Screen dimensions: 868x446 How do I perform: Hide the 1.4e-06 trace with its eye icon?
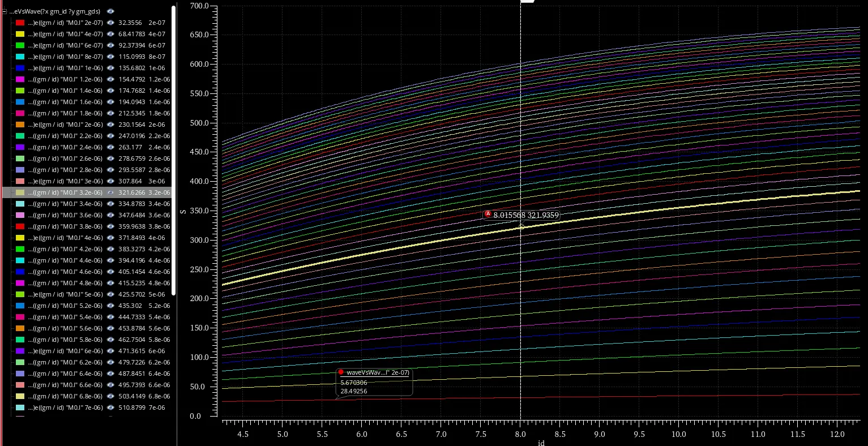point(110,91)
